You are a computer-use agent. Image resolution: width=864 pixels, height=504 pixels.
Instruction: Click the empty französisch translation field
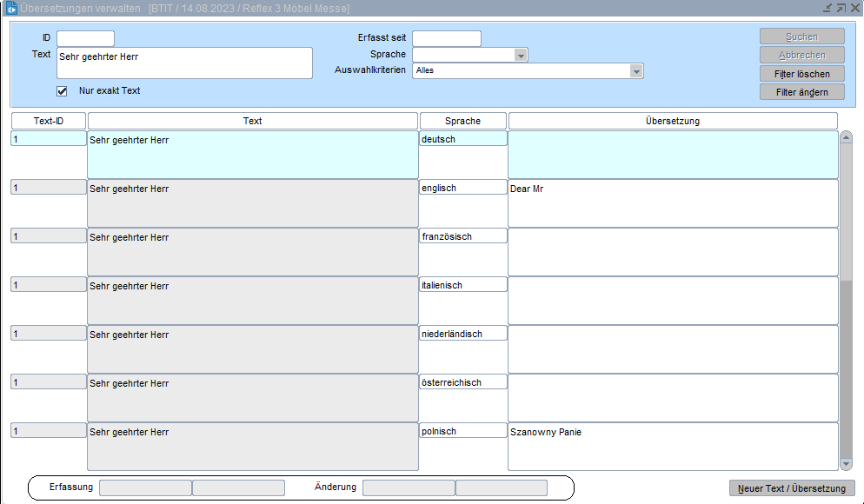(x=673, y=251)
